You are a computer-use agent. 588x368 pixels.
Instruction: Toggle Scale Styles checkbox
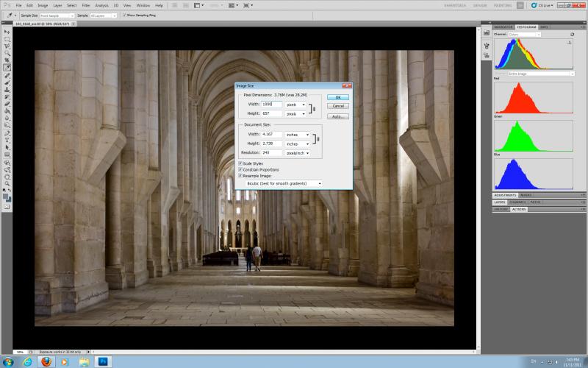pos(240,163)
